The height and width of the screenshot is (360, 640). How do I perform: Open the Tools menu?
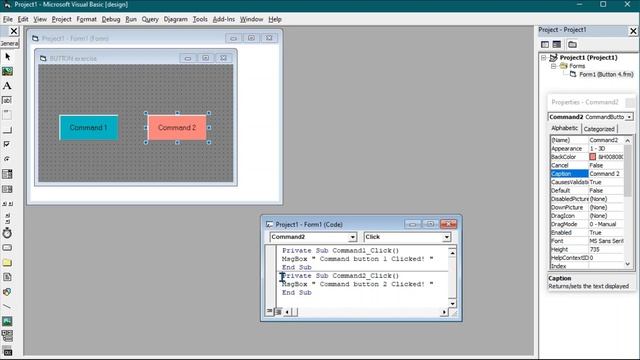[200, 19]
